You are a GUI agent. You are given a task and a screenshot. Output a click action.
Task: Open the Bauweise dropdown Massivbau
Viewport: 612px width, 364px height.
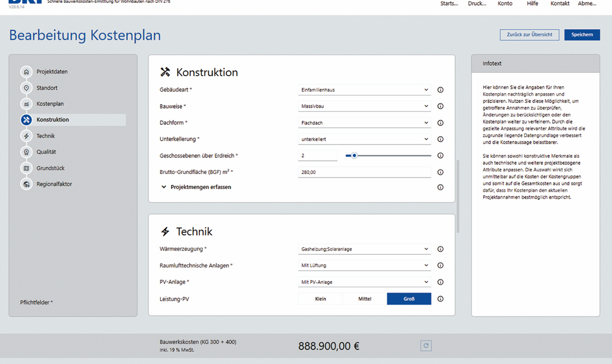pyautogui.click(x=364, y=106)
